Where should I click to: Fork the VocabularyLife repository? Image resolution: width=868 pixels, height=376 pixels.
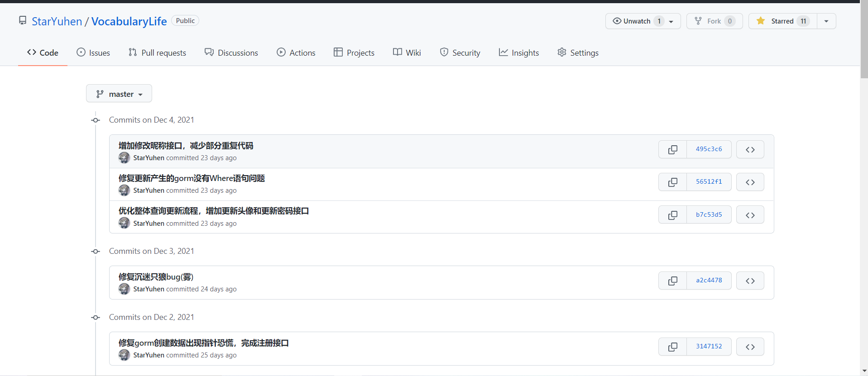tap(715, 21)
